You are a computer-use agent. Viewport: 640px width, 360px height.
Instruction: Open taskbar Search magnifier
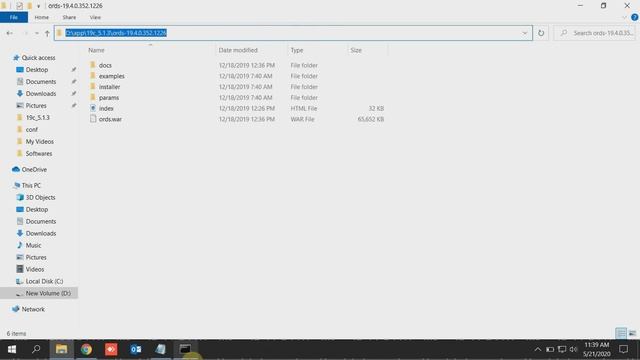pos(36,349)
